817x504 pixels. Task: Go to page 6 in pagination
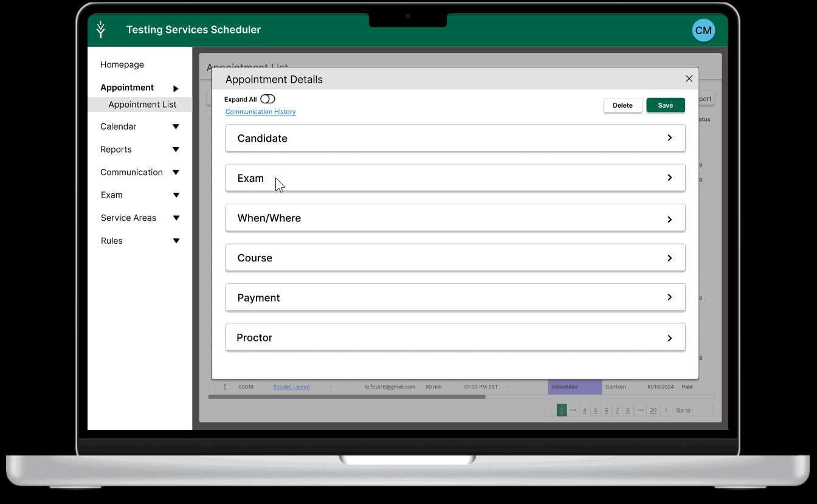(606, 410)
